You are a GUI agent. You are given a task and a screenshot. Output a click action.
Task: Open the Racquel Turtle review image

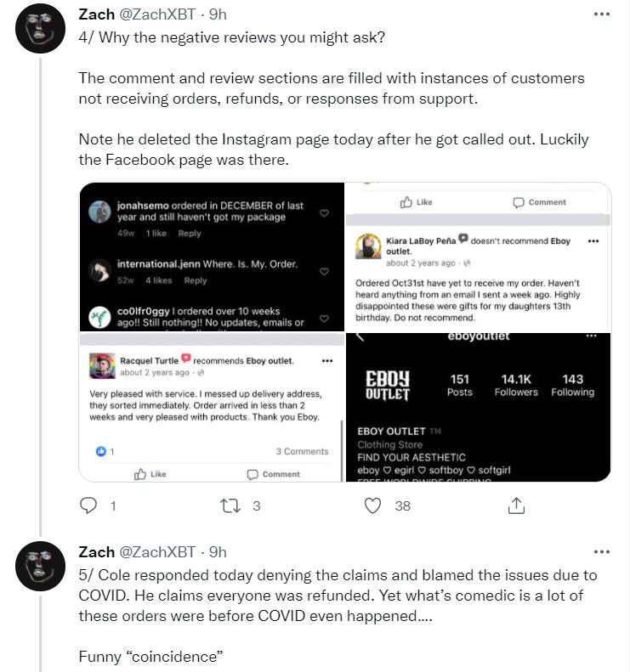pos(211,408)
